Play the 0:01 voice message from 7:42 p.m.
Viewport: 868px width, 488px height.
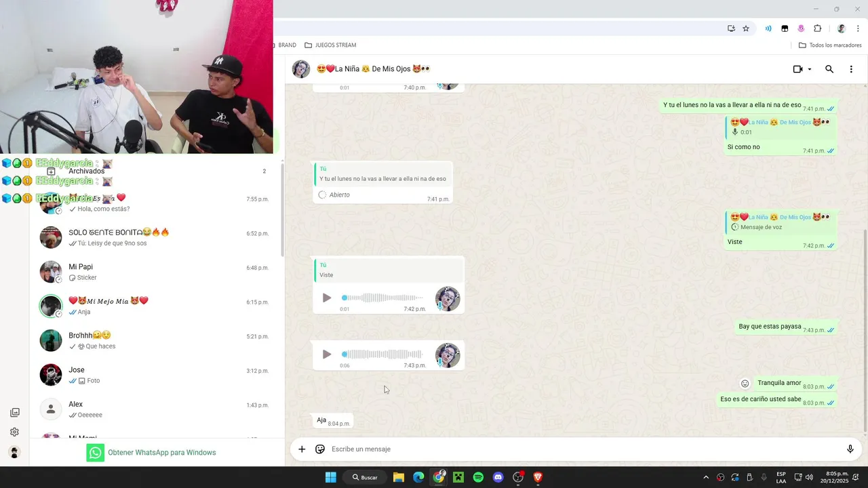(326, 298)
